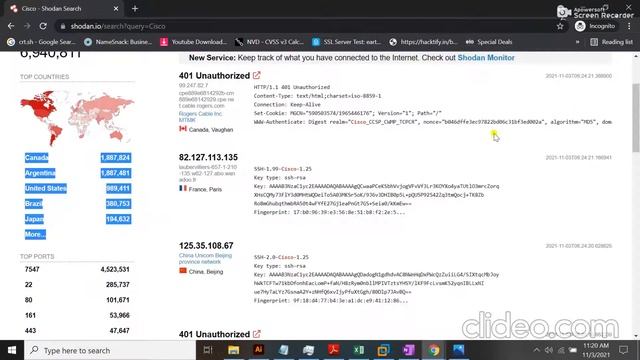This screenshot has height=360, width=640.
Task: Filter by port 7547
Action: click(x=32, y=269)
